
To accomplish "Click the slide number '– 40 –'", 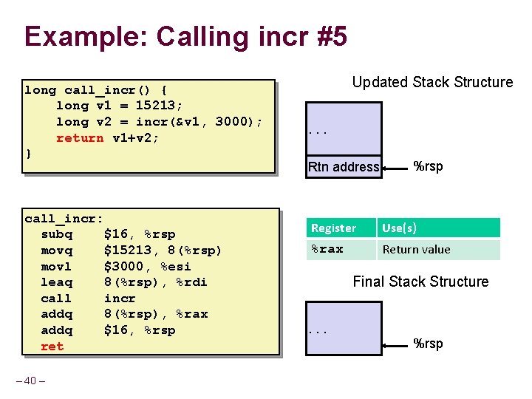I will [30, 381].
